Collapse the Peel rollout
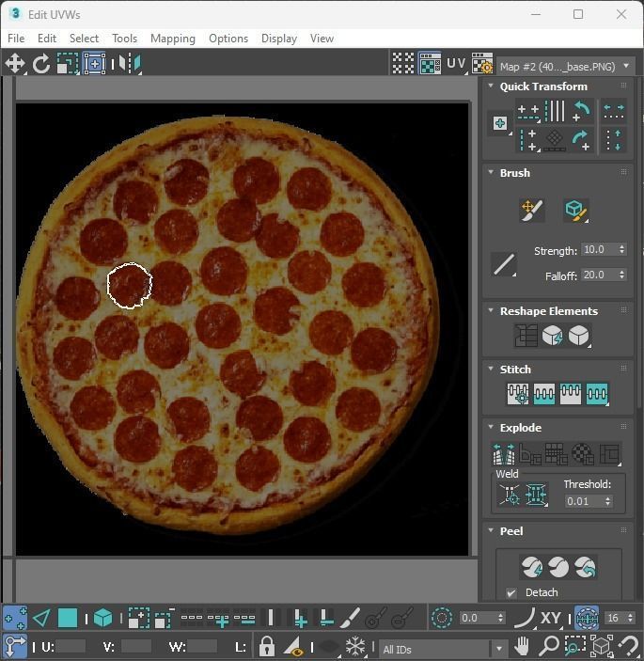 [x=491, y=530]
